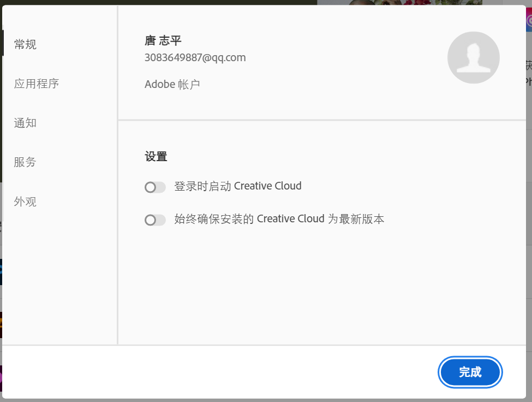Click the 设置 section heading
Viewport: 532px width, 402px height.
click(156, 157)
